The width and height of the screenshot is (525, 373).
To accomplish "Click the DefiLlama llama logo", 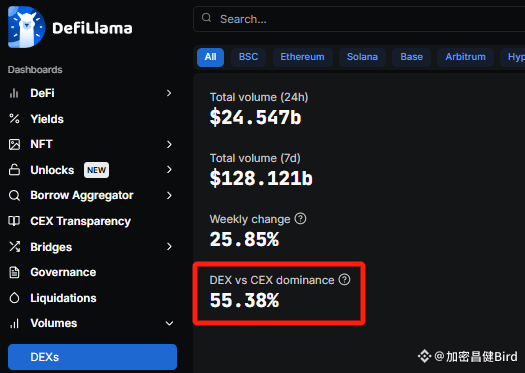I will tap(26, 27).
